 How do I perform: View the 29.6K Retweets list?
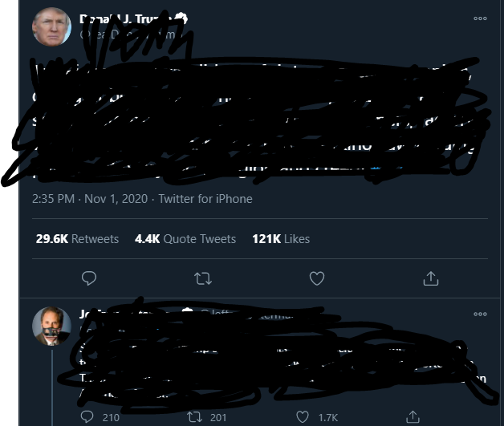(x=77, y=239)
